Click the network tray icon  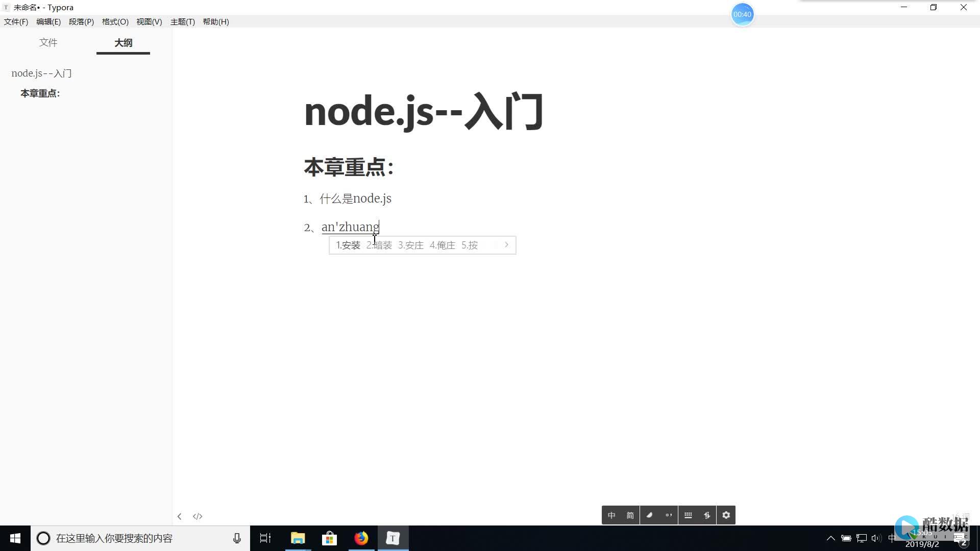click(x=862, y=538)
